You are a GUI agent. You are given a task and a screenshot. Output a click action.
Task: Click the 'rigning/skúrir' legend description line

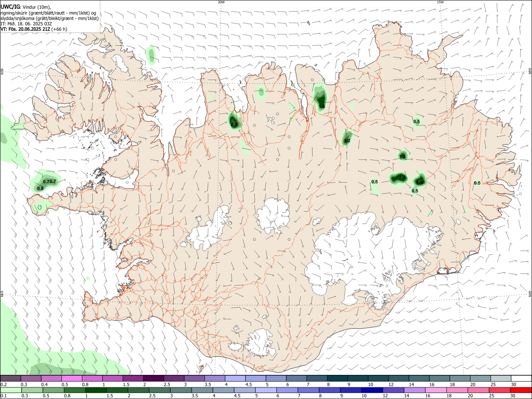(48, 13)
